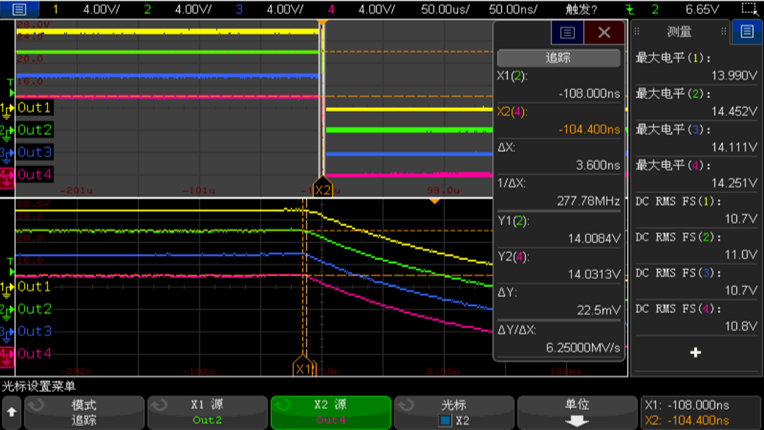Viewport: 764px width, 430px height.
Task: Click the ΔX value 3.600ns
Action: (598, 165)
